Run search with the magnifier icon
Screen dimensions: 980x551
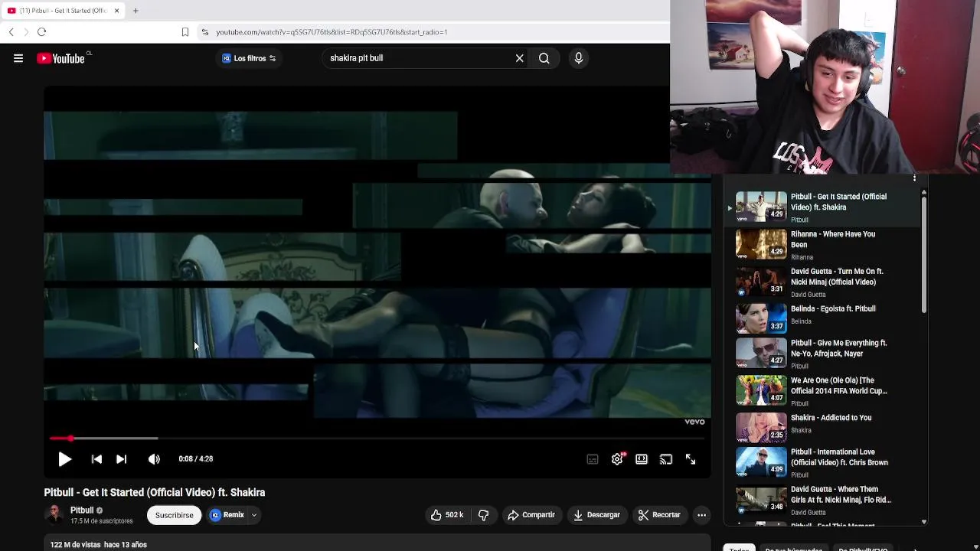[x=544, y=58]
